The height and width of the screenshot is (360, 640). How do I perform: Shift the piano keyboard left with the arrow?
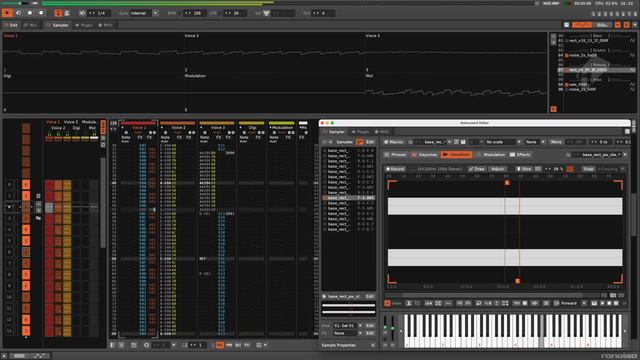[x=400, y=331]
